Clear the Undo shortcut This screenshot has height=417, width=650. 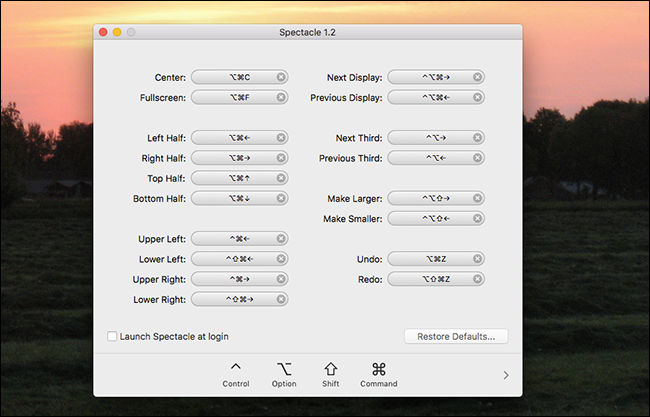pyautogui.click(x=478, y=259)
